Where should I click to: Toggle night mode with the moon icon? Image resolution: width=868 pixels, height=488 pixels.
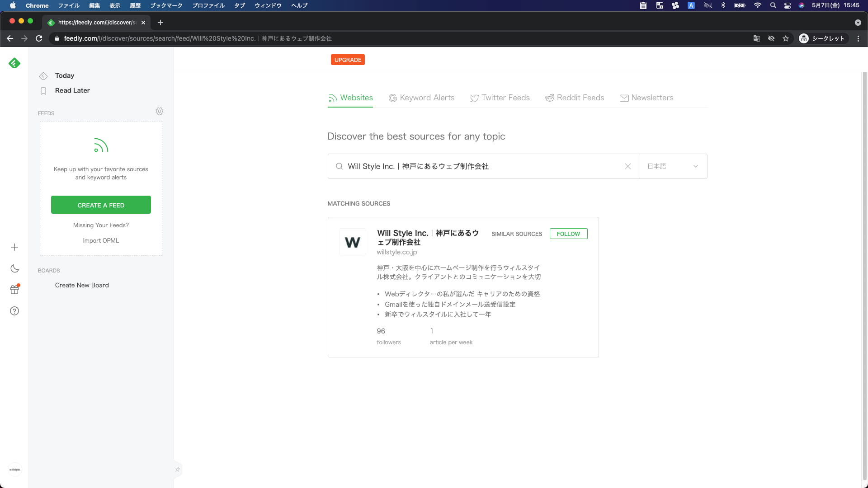(14, 268)
